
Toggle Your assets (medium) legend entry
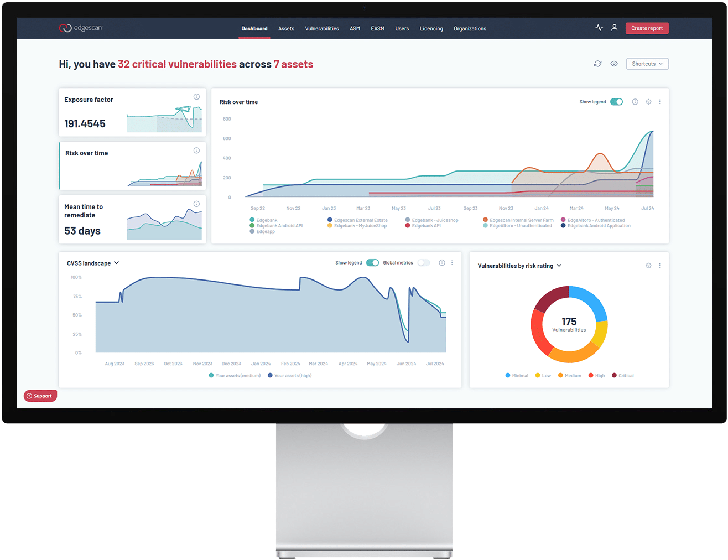(235, 376)
